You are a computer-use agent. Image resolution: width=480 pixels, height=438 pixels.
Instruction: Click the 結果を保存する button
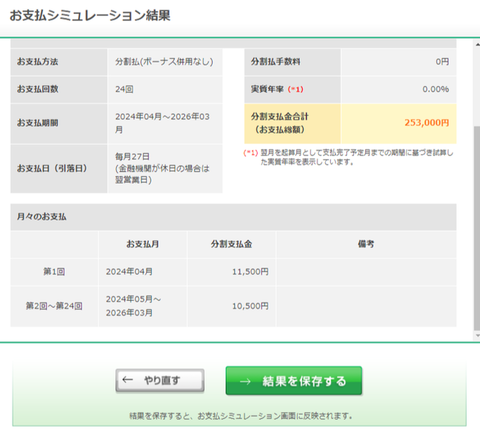(294, 381)
